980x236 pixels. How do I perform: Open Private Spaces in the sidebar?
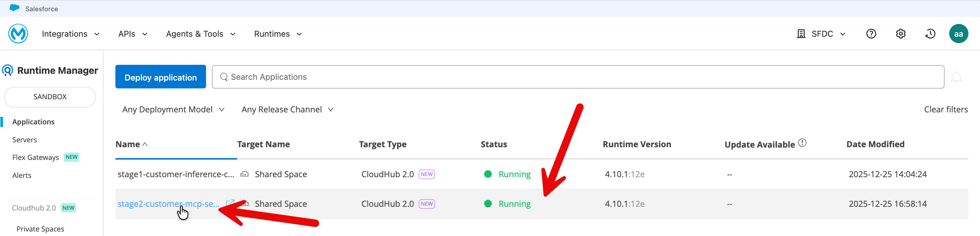[x=40, y=229]
